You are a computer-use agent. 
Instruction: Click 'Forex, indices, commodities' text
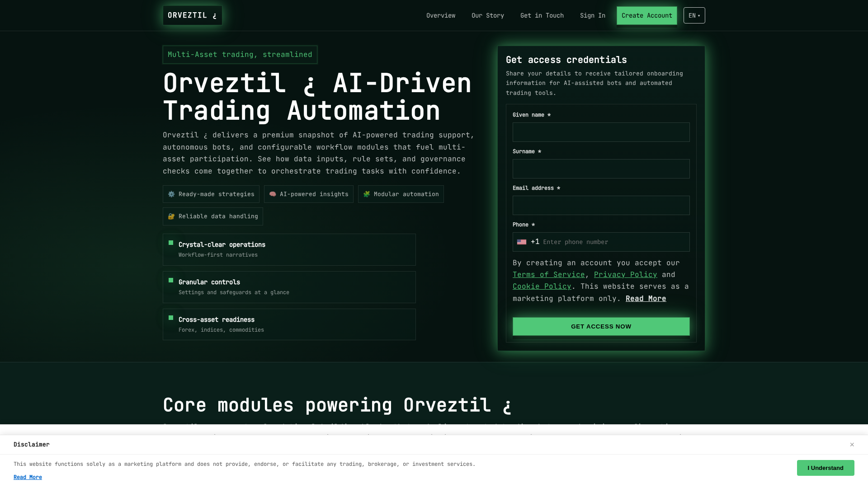pyautogui.click(x=221, y=330)
